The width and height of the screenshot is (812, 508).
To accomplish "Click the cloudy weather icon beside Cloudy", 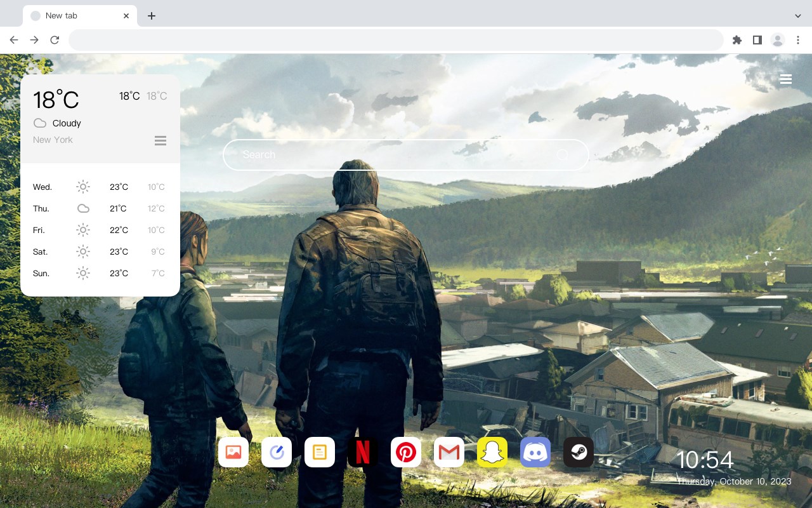I will click(x=40, y=123).
